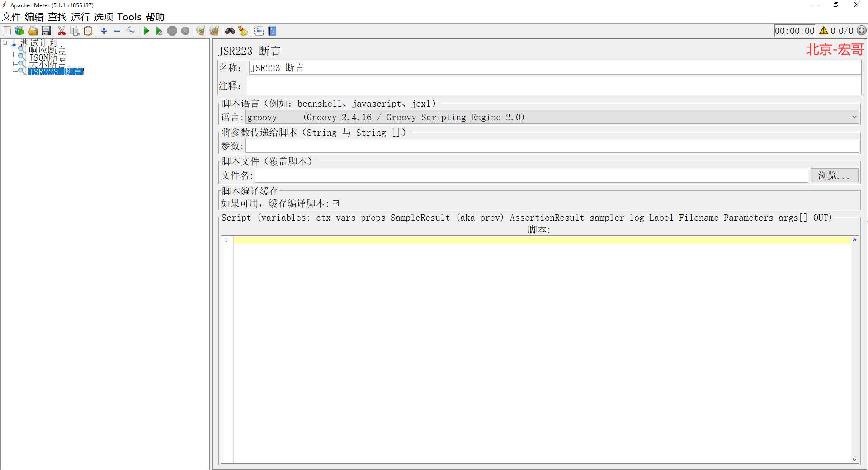Start the test with no pauses
This screenshot has height=470, width=868.
[x=159, y=31]
